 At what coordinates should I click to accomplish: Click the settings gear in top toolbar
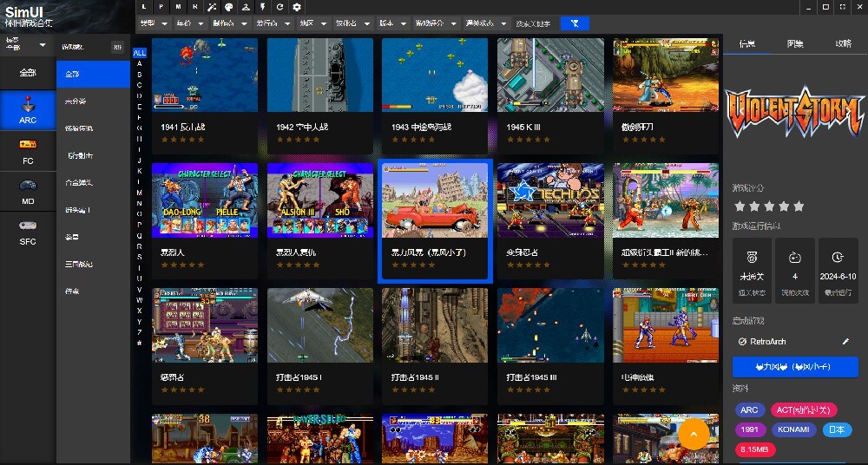[296, 7]
